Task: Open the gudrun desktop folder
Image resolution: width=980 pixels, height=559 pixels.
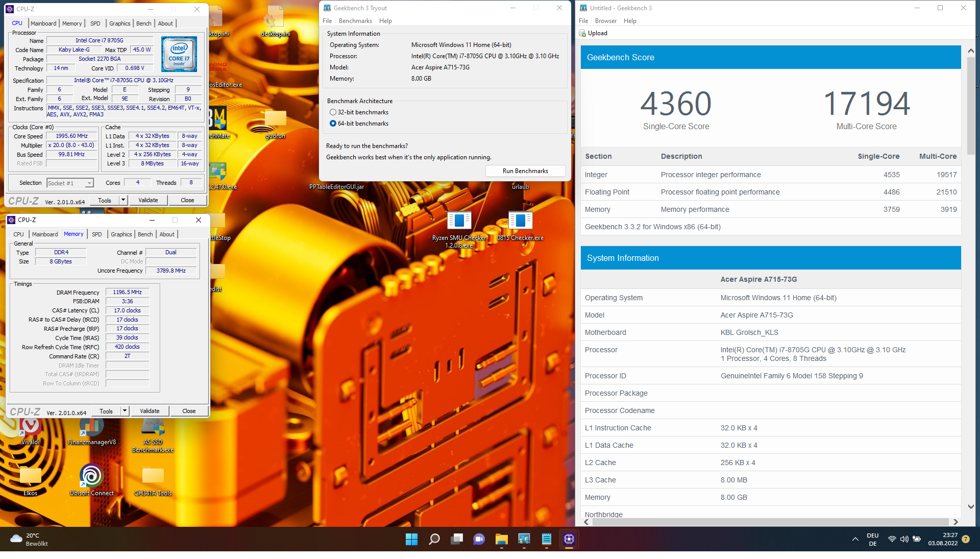Action: pyautogui.click(x=275, y=124)
